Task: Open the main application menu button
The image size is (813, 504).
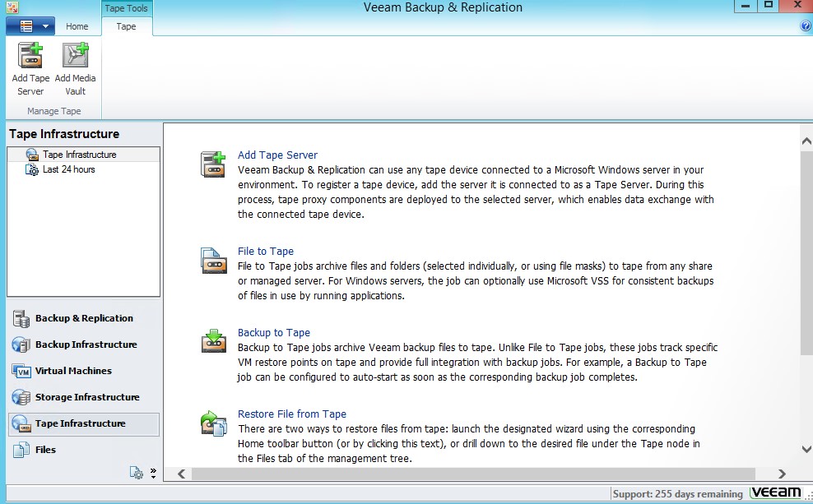Action: click(30, 26)
